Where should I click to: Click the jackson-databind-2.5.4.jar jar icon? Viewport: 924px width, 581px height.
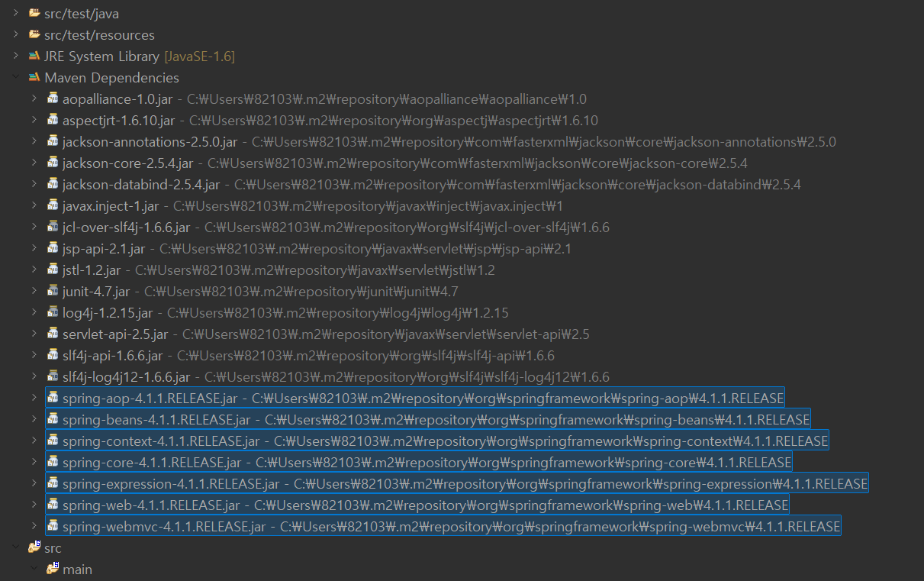tap(53, 184)
